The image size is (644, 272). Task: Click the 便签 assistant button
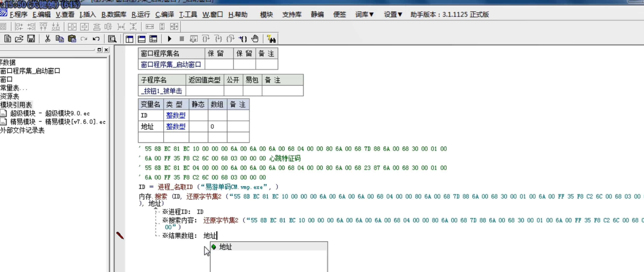coord(340,15)
